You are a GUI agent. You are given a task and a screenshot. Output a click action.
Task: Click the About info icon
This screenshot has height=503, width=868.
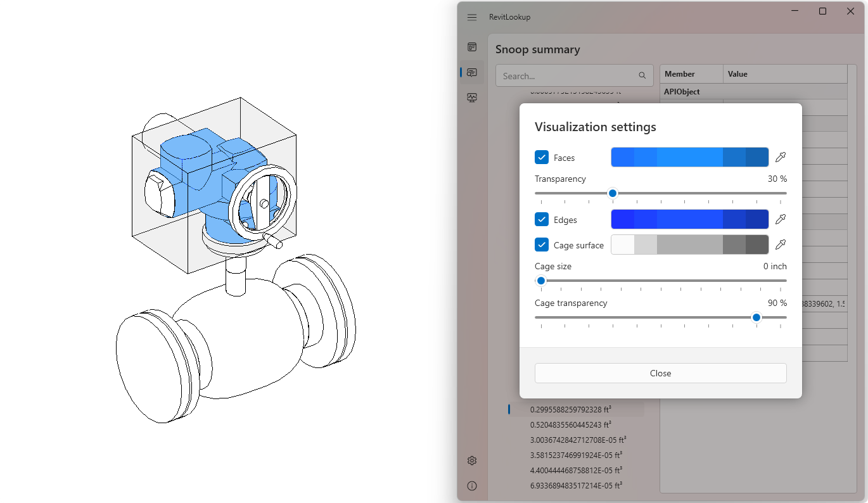[472, 486]
